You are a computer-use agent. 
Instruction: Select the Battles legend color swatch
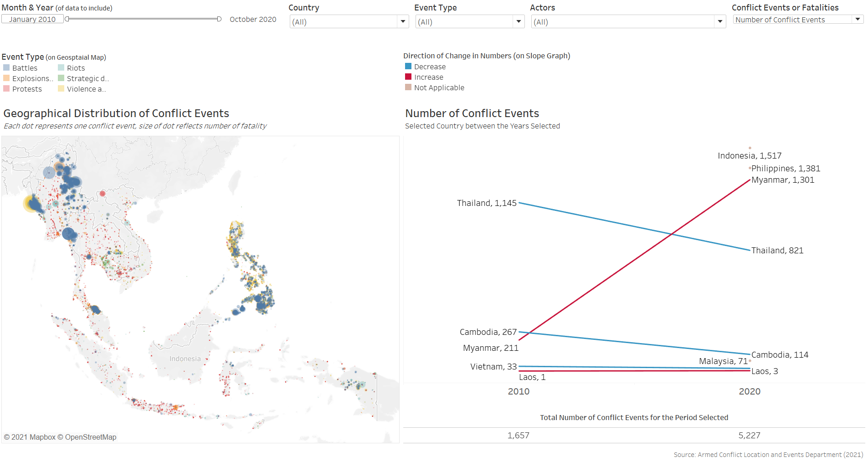pyautogui.click(x=6, y=68)
